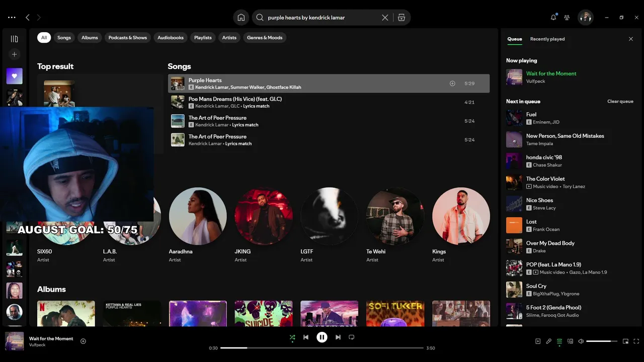644x362 pixels.
Task: Open the Liked Songs heart tile
Action: point(14,76)
